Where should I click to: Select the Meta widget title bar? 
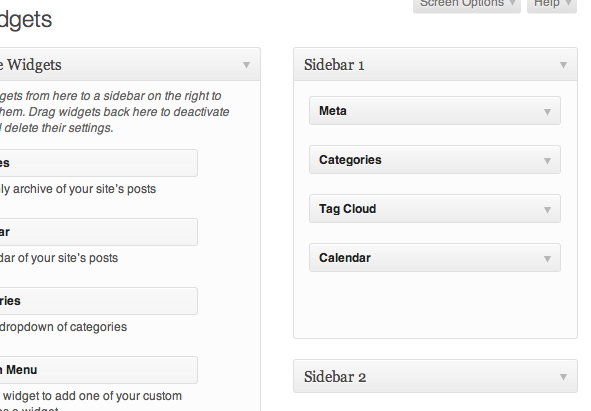pos(435,110)
